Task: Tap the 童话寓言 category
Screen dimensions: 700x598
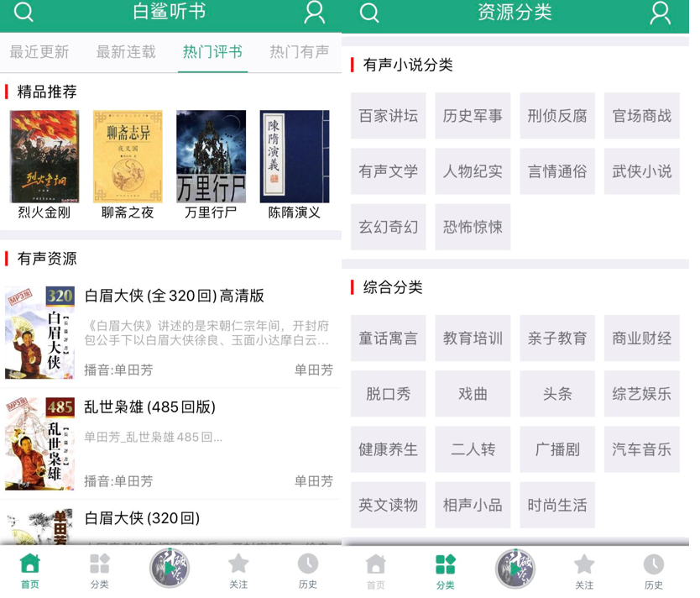Action: 389,338
